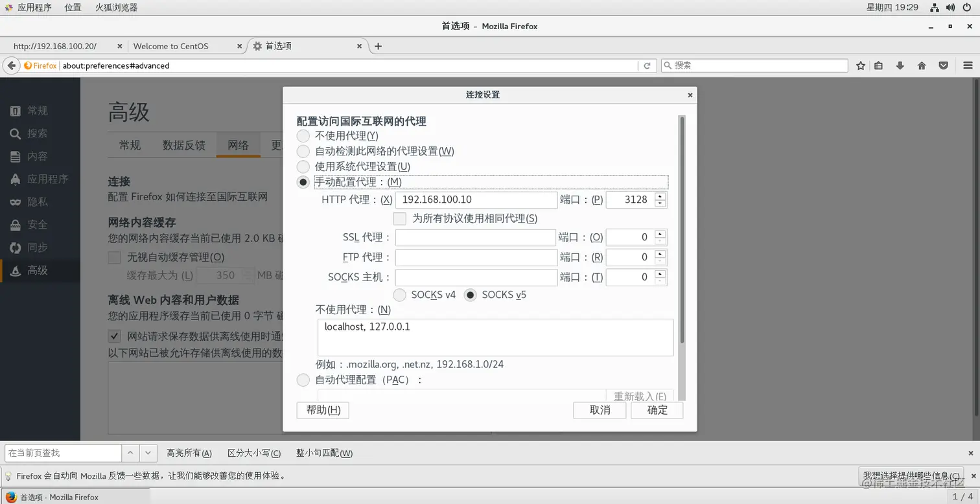The width and height of the screenshot is (980, 504).
Task: Check 为所有协议使用相同代理 checkbox
Action: [x=400, y=218]
